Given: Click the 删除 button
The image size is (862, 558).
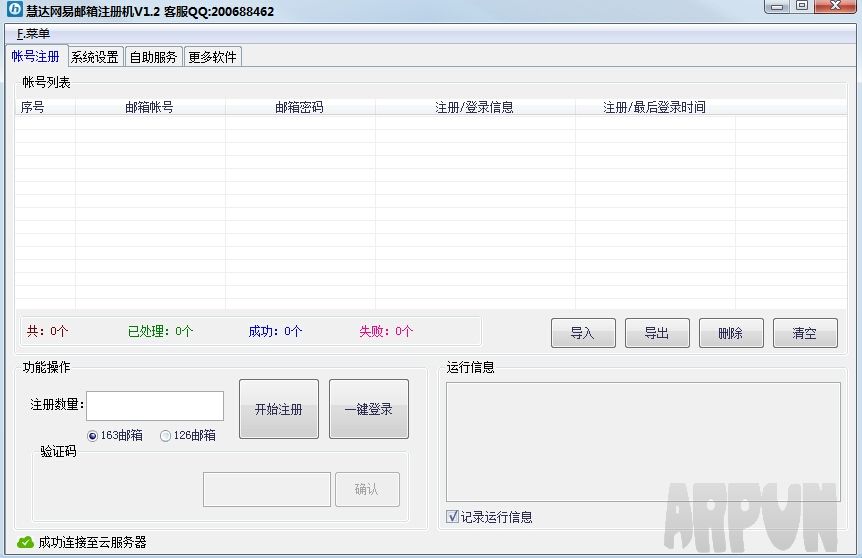Looking at the screenshot, I should click(x=731, y=333).
